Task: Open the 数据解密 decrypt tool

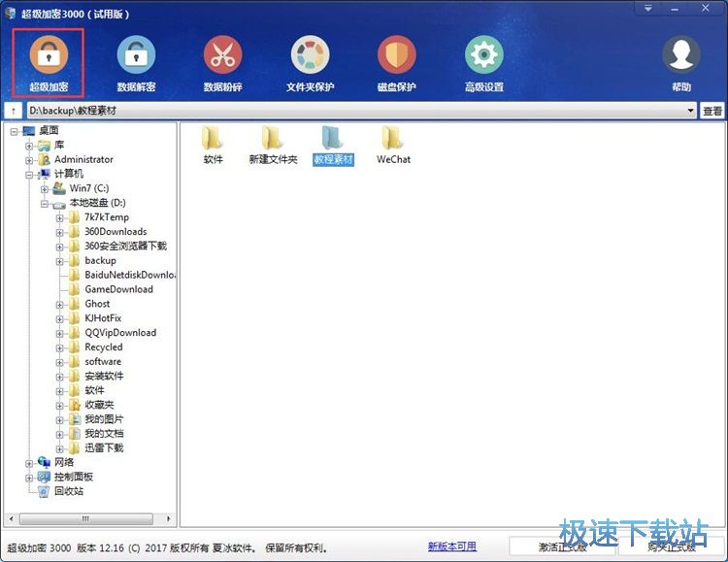Action: [x=136, y=63]
